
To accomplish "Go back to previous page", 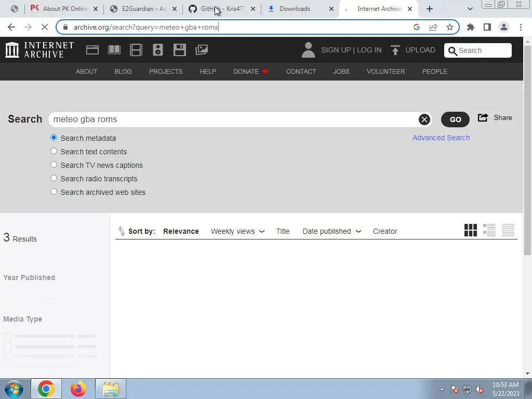I will (11, 27).
